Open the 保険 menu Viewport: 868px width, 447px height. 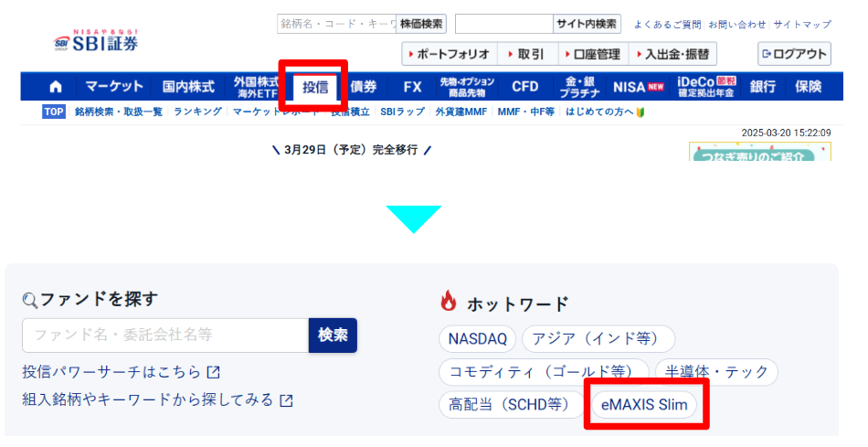[809, 87]
